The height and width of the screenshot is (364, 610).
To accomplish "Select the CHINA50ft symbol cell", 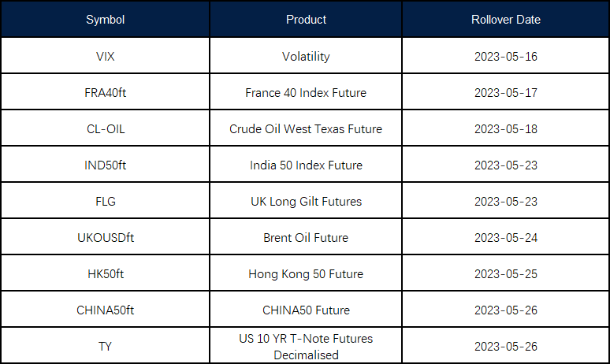I will click(105, 310).
